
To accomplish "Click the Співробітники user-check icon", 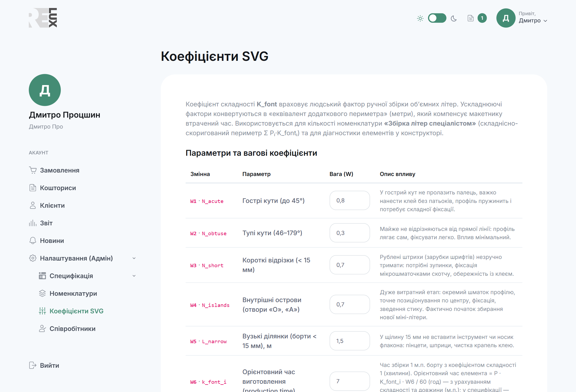I will (42, 329).
